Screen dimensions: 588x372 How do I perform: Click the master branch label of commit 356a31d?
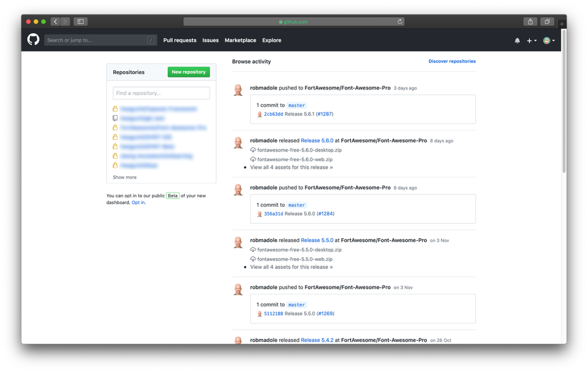pyautogui.click(x=297, y=205)
